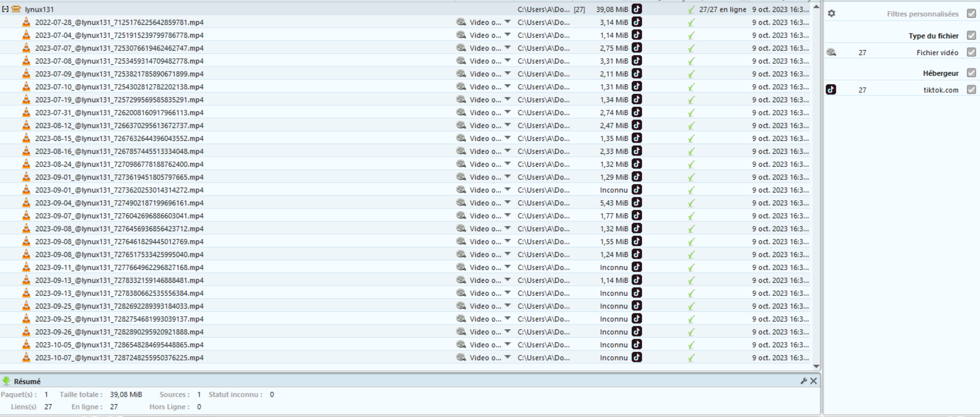Open the variant dropdown for the 2023-07-31 file
The height and width of the screenshot is (417, 980).
tap(508, 112)
